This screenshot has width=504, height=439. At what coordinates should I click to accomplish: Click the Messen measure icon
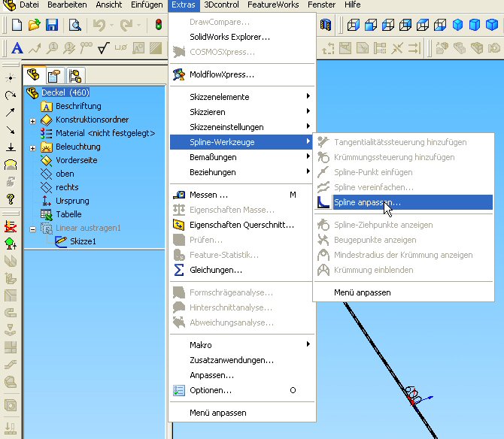(x=179, y=195)
